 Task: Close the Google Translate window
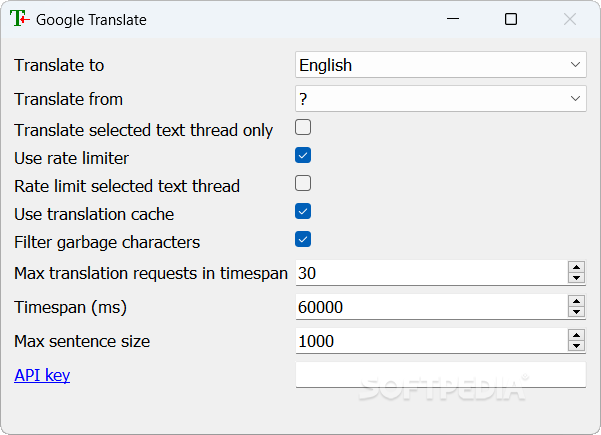[570, 19]
